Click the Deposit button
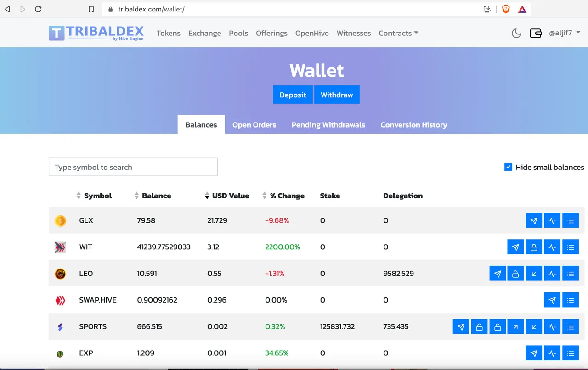Image resolution: width=588 pixels, height=370 pixels. (293, 95)
